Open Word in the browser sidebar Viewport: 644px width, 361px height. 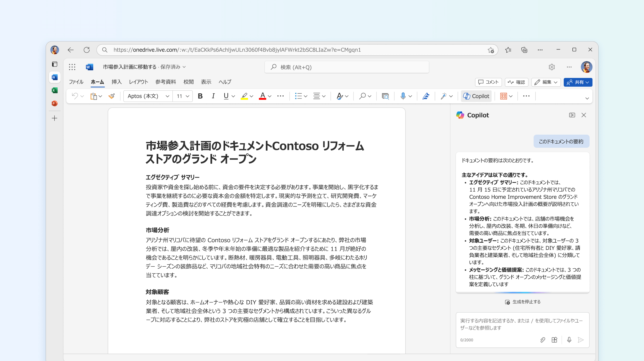[55, 77]
